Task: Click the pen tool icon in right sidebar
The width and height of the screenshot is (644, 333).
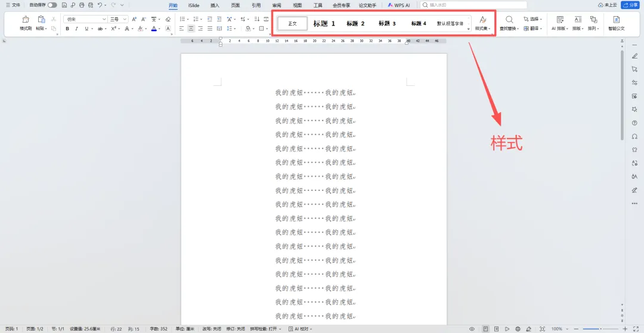Action: [634, 56]
